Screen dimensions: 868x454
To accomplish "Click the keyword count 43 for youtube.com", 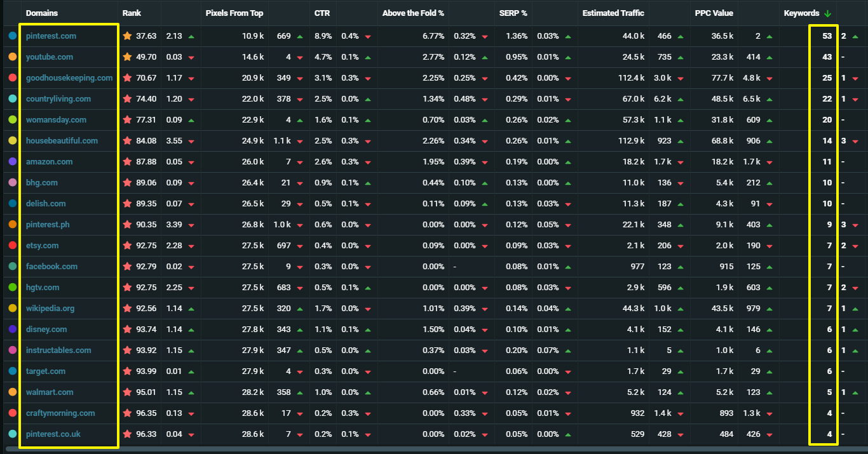I will 827,57.
